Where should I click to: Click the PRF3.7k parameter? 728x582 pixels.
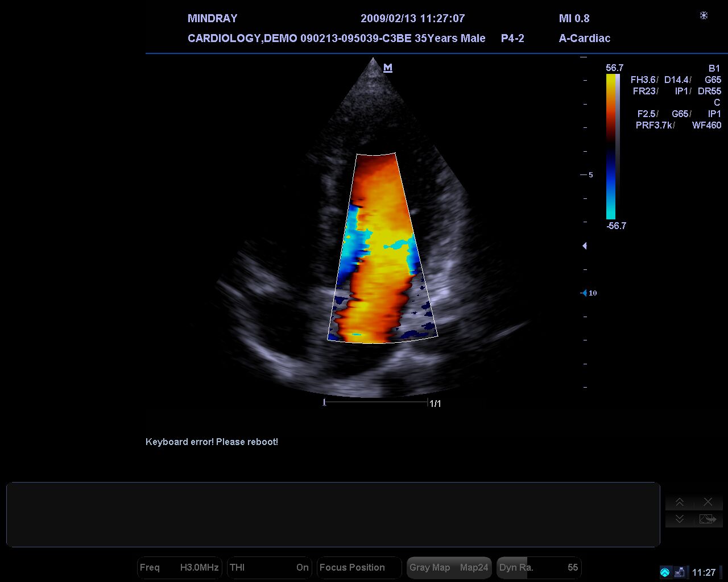pos(655,125)
